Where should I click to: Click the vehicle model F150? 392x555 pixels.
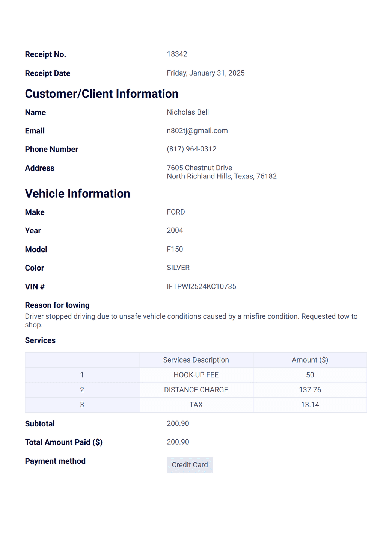point(175,250)
